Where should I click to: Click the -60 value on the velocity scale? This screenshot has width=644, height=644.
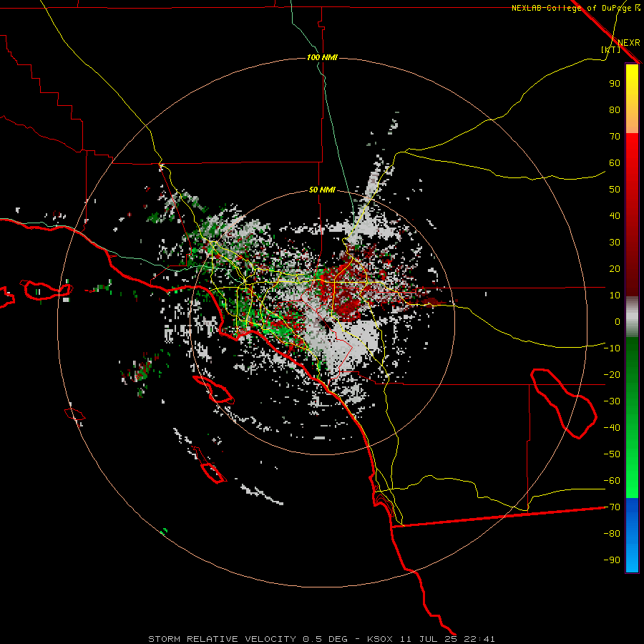[x=612, y=481]
